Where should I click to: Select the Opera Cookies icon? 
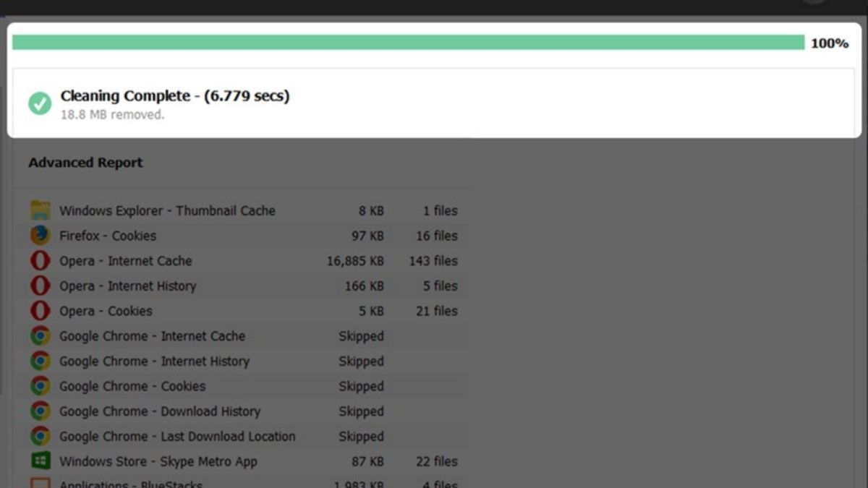click(41, 311)
